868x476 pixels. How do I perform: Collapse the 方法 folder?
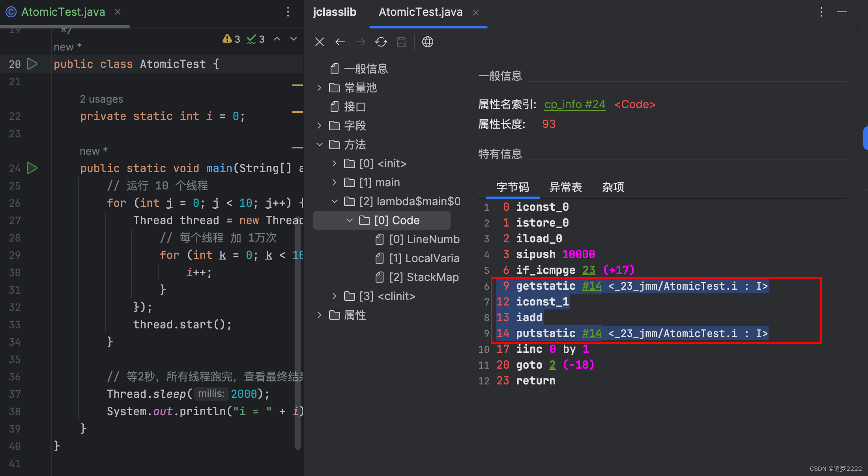pyautogui.click(x=319, y=144)
